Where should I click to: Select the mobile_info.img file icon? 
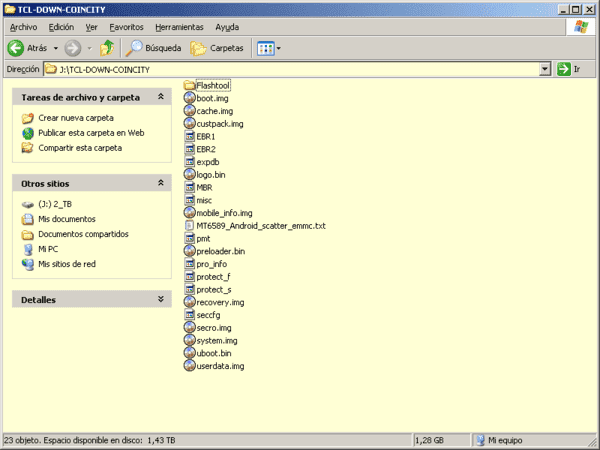click(189, 212)
